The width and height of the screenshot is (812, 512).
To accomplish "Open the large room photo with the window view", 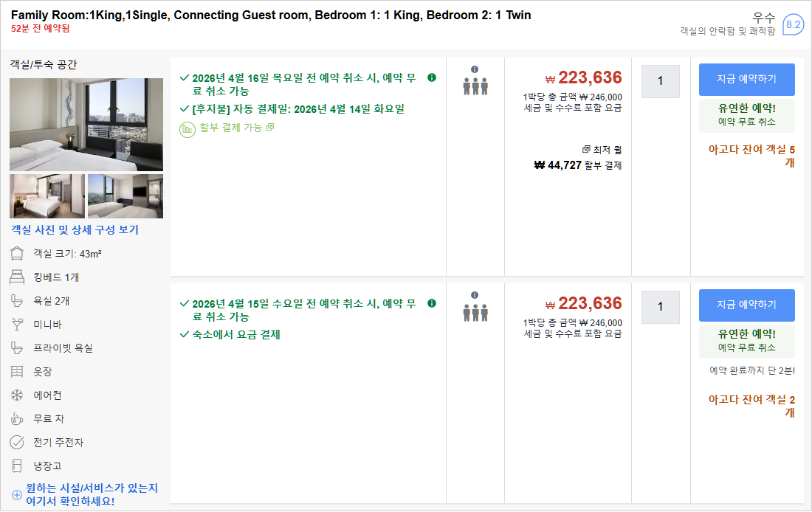I will 86,124.
